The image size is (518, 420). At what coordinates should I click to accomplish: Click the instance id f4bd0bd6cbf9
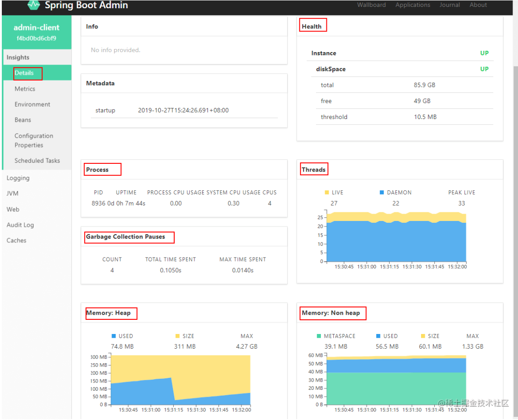pyautogui.click(x=36, y=38)
